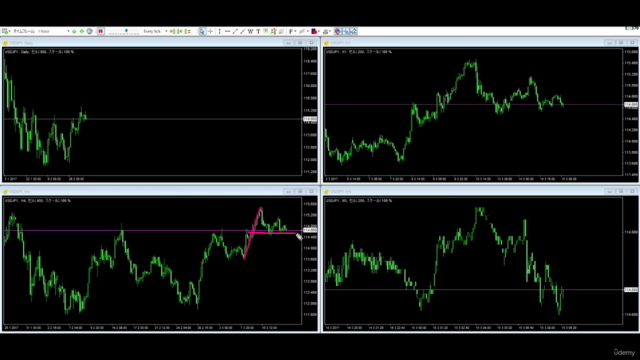Open the 'Every tick' mode dropdown
The image size is (640, 360).
pyautogui.click(x=155, y=31)
